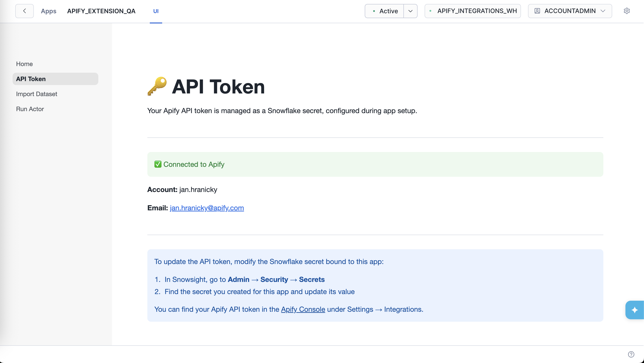Image resolution: width=644 pixels, height=363 pixels.
Task: Expand the Active status dropdown chevron
Action: pos(410,11)
